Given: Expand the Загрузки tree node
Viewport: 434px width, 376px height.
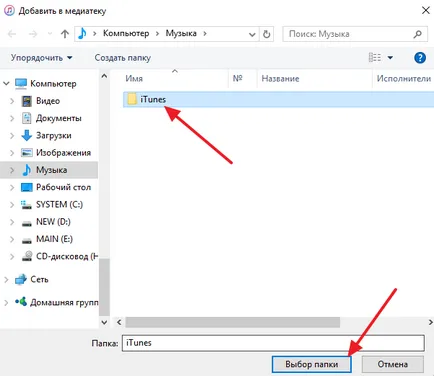Looking at the screenshot, I should pyautogui.click(x=12, y=135).
